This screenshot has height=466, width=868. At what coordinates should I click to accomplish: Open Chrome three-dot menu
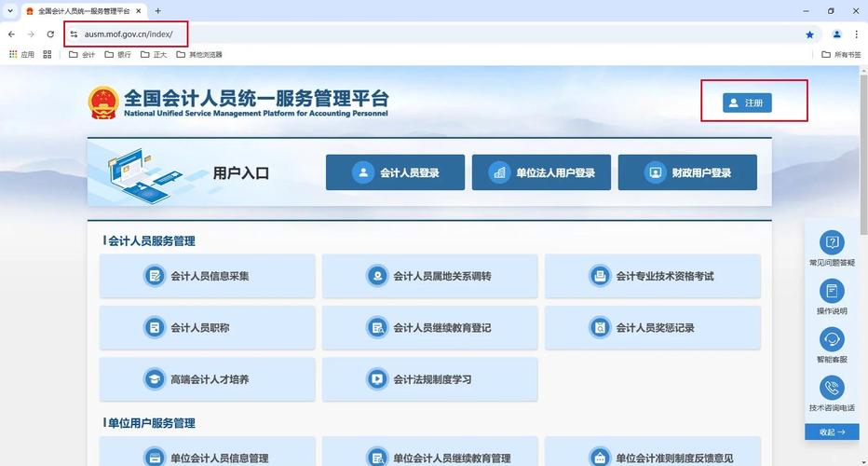tap(857, 34)
